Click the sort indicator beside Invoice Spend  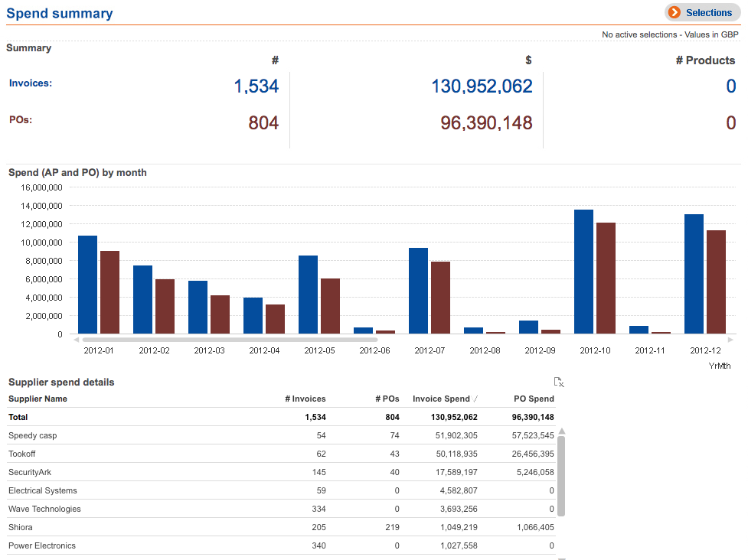476,399
